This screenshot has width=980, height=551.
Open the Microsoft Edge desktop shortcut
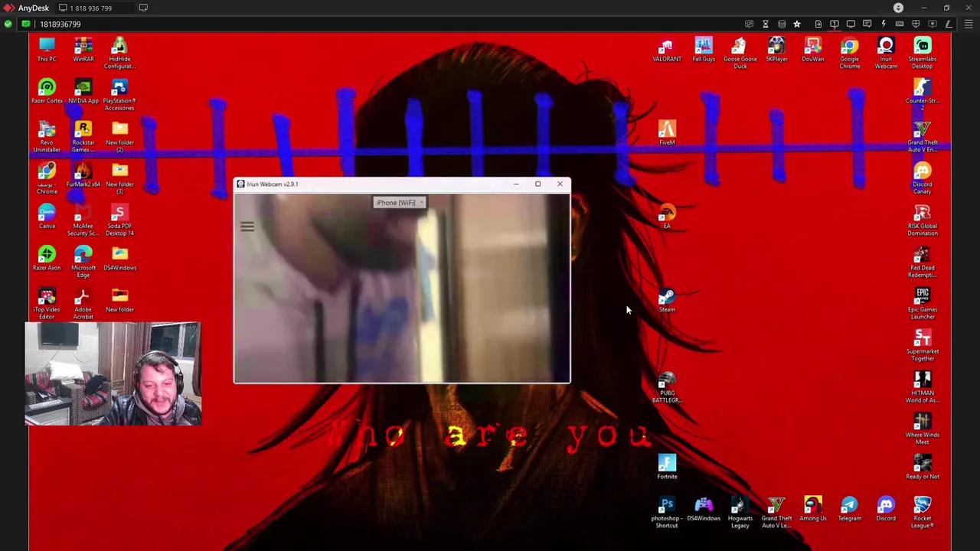(x=83, y=262)
